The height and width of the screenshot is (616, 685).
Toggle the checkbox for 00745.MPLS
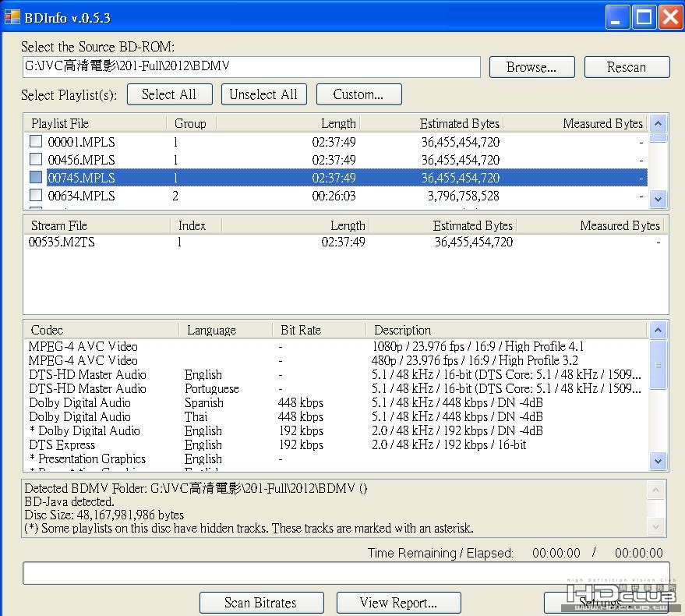35,177
